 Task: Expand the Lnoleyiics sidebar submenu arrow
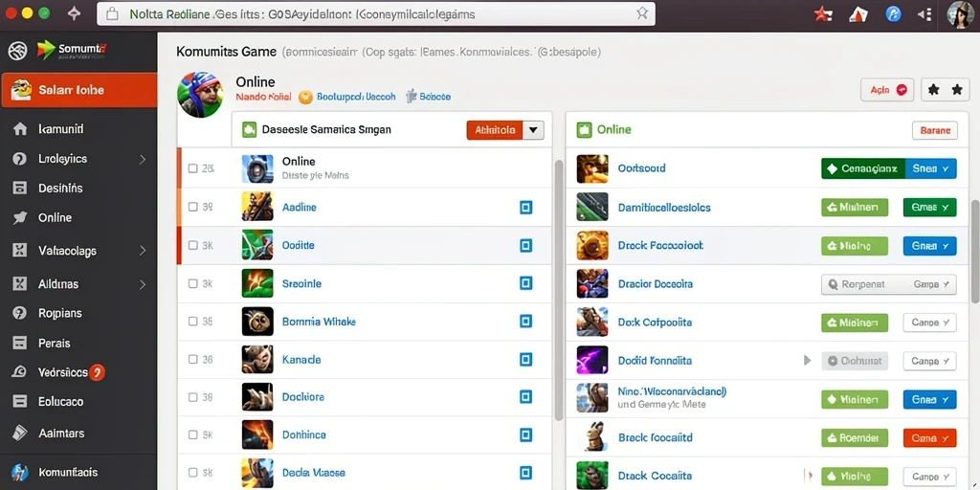point(142,160)
